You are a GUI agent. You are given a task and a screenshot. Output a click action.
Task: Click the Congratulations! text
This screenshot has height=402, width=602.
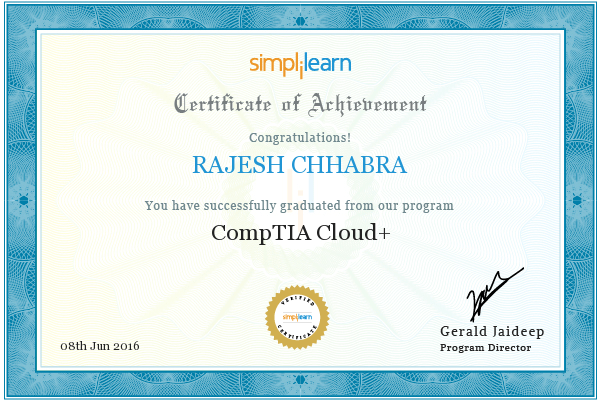click(300, 137)
